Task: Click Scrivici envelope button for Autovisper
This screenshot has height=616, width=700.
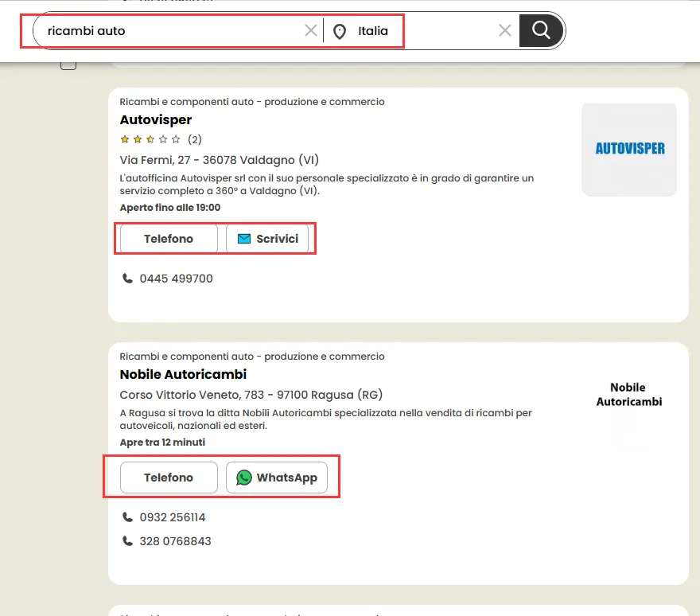Action: click(x=267, y=239)
